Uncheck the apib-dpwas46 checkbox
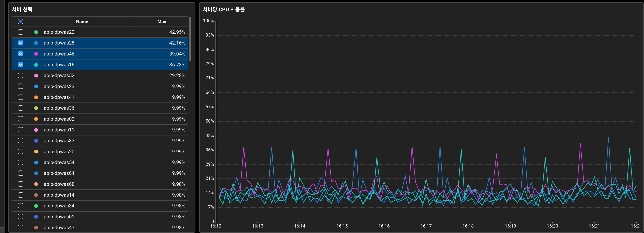 tap(20, 54)
